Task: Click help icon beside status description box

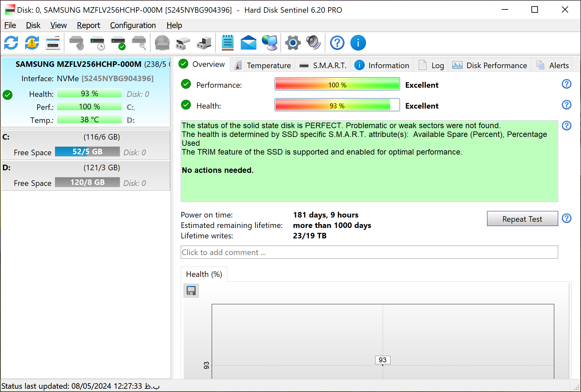Action: tap(567, 126)
